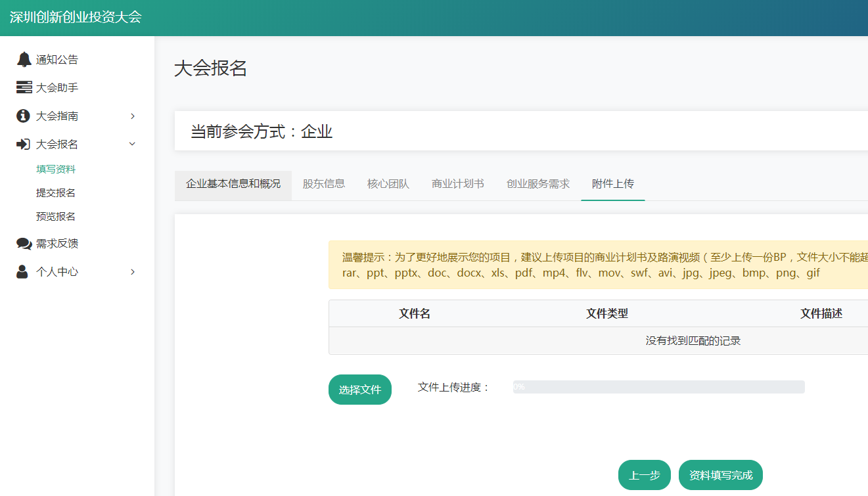The height and width of the screenshot is (496, 868).
Task: Open the 填写资料 sidebar item
Action: click(56, 169)
